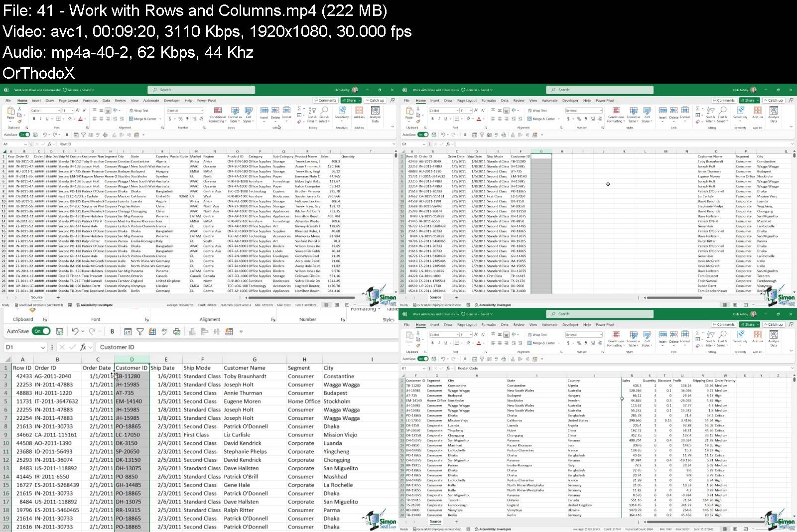
Task: Click the Redo arrow in the zoomed D1 toolbar
Action: tap(92, 331)
